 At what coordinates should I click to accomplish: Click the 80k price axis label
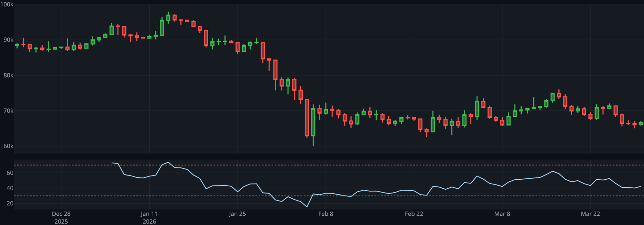(8, 75)
